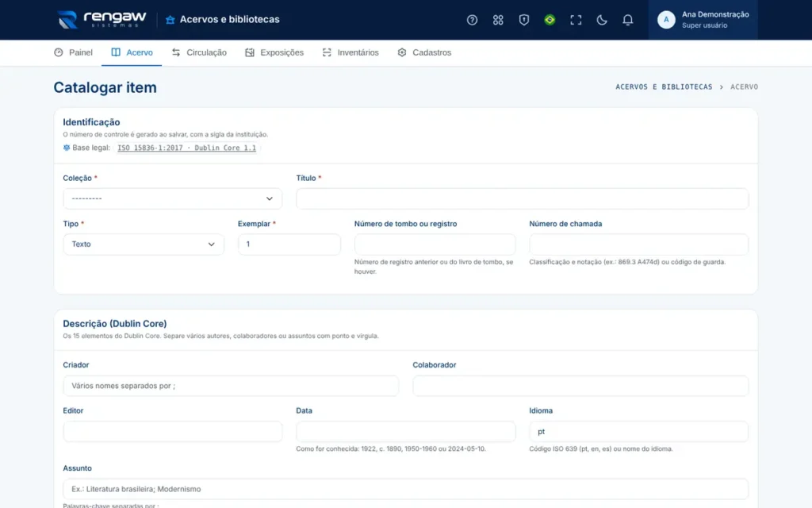
Task: Click the shield security icon
Action: pos(523,20)
